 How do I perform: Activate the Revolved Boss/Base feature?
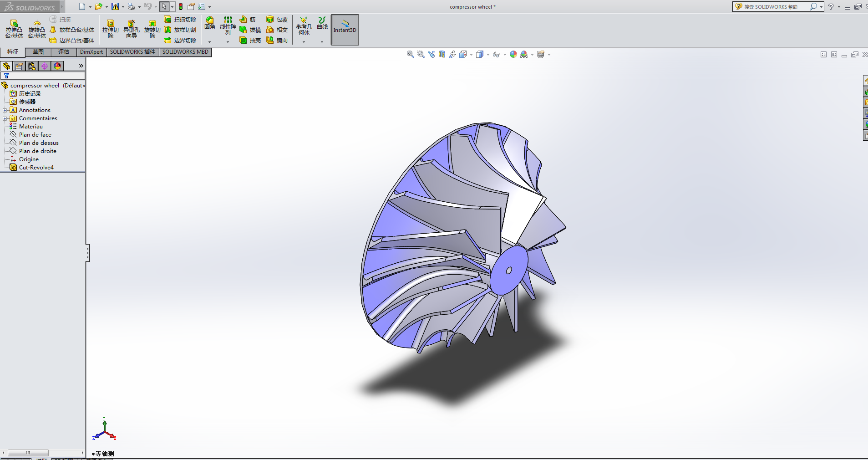(37, 28)
